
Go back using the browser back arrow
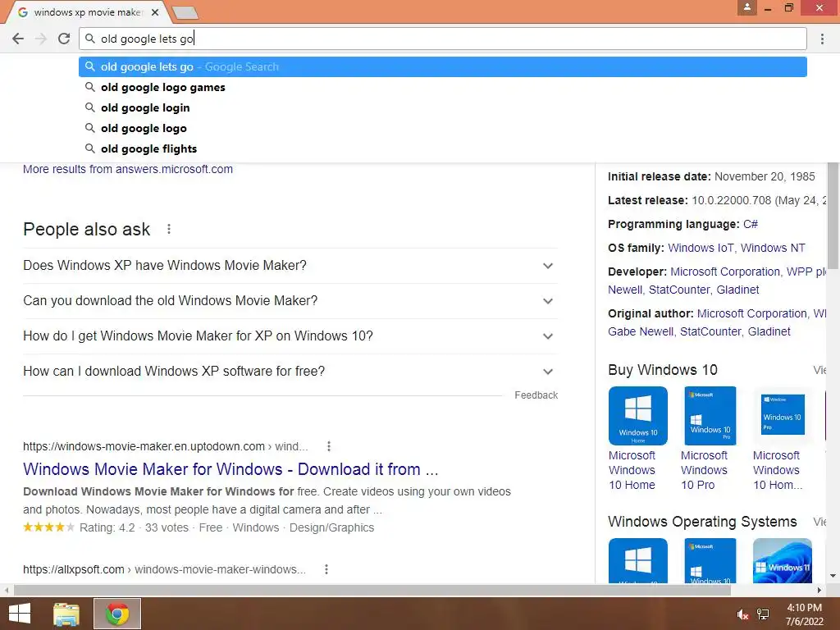coord(18,39)
